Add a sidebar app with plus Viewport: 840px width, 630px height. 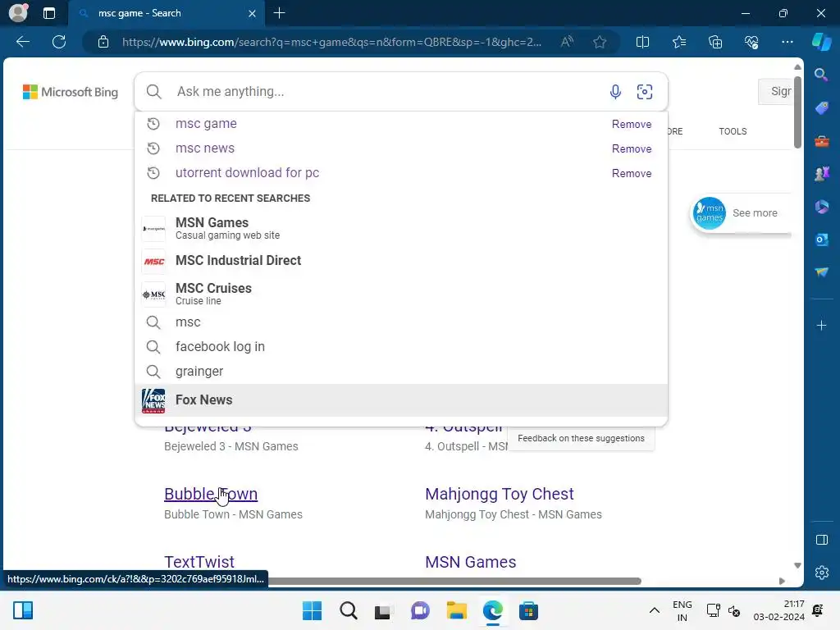(821, 325)
